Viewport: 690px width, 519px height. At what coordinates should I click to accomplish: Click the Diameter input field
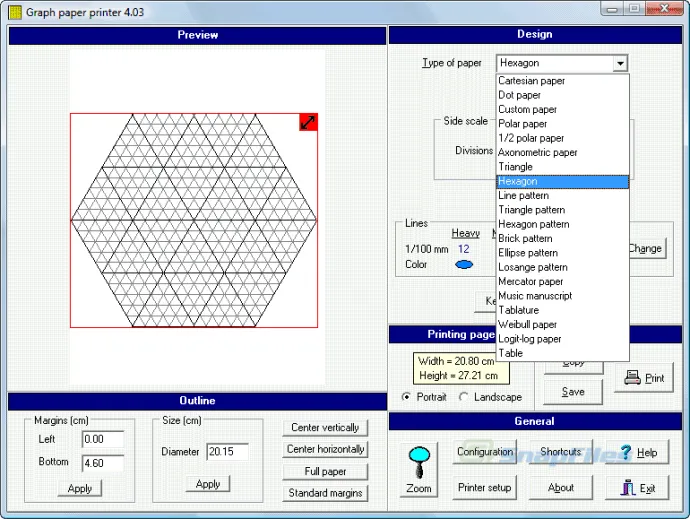coord(228,452)
